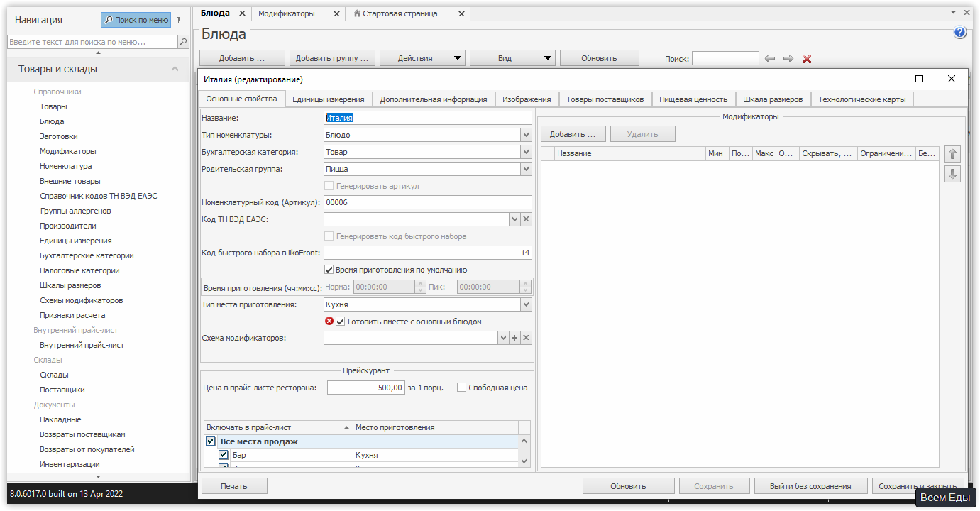The image size is (980, 511).
Task: Click Выйти без сохранения
Action: click(x=810, y=486)
